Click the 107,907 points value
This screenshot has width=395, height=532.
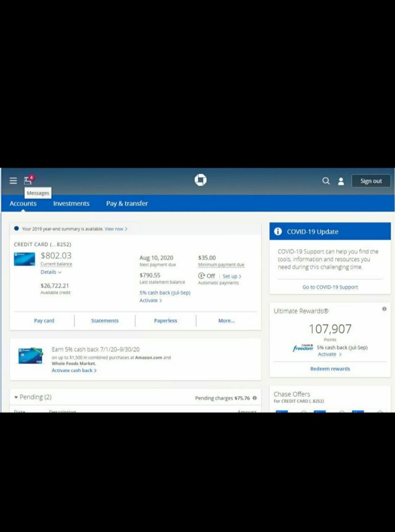click(x=330, y=329)
